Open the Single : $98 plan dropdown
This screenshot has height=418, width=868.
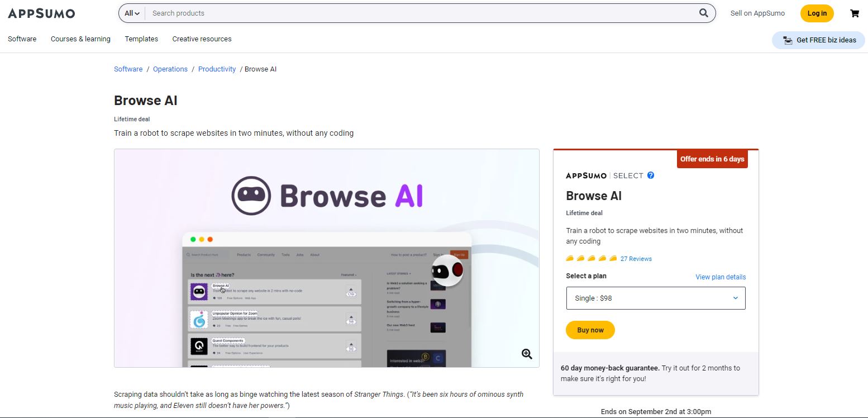(656, 298)
